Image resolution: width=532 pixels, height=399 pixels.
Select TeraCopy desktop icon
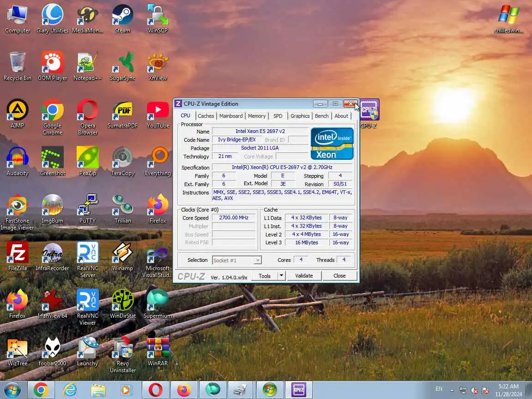pyautogui.click(x=122, y=161)
